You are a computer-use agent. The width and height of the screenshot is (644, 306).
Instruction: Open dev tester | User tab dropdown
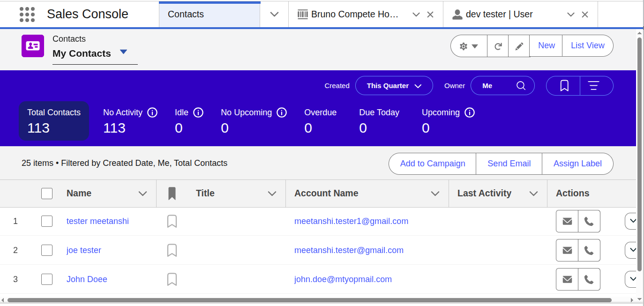click(x=570, y=15)
